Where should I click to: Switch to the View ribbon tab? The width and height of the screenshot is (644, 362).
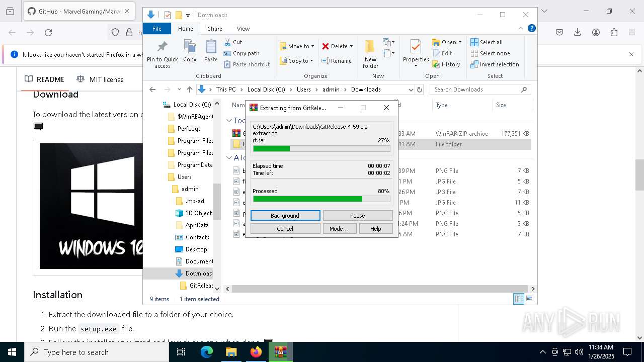click(243, 29)
